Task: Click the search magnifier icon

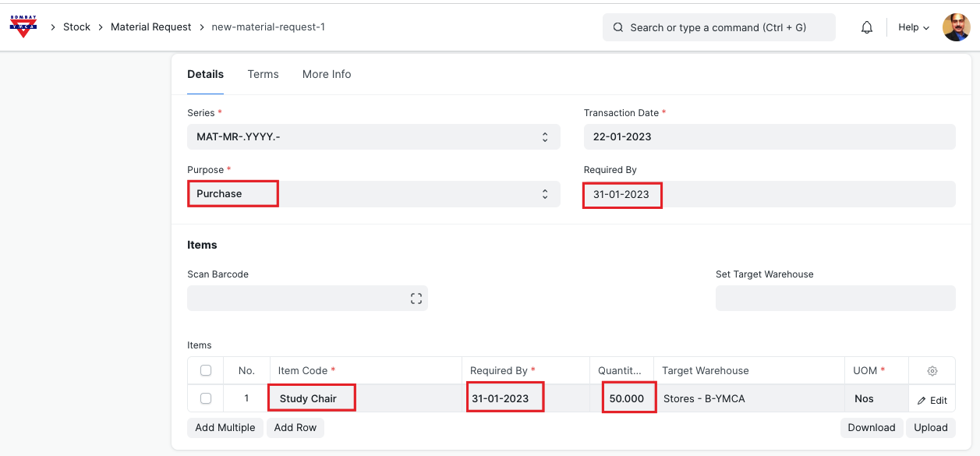Action: 618,27
